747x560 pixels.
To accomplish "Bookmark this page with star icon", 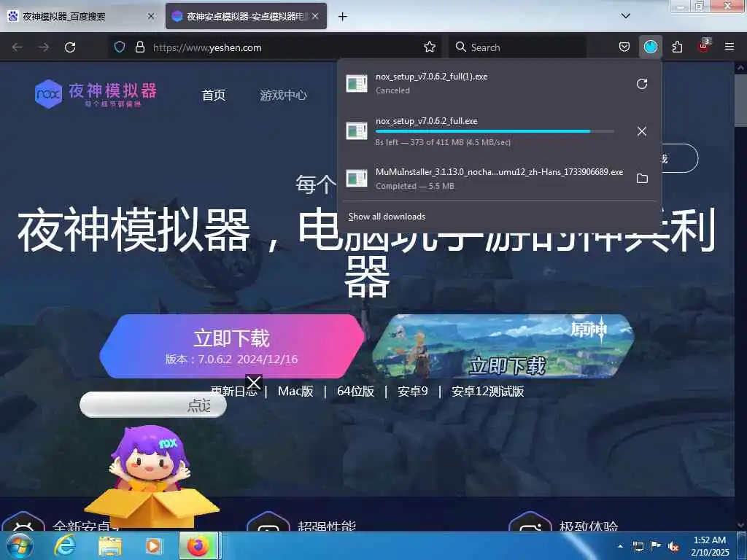I will click(x=429, y=47).
